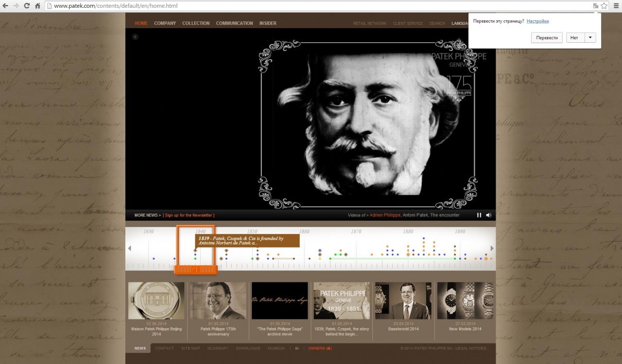Screen dimensions: 622x364
Task: Click the browser back arrow
Action: click(x=5, y=6)
